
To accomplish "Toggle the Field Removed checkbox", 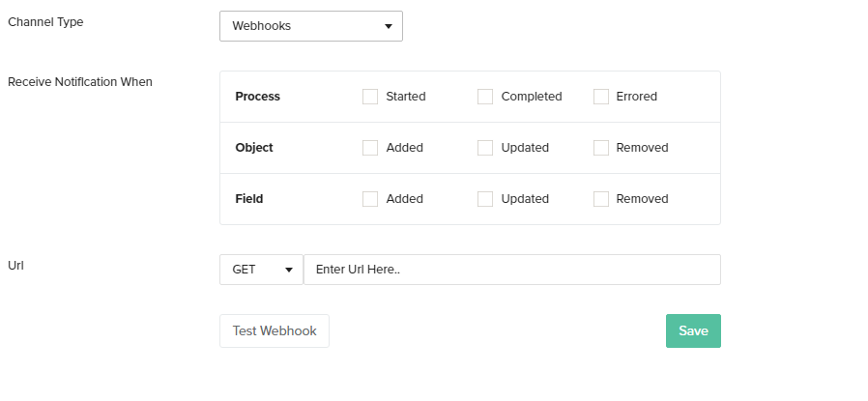I will (x=601, y=199).
